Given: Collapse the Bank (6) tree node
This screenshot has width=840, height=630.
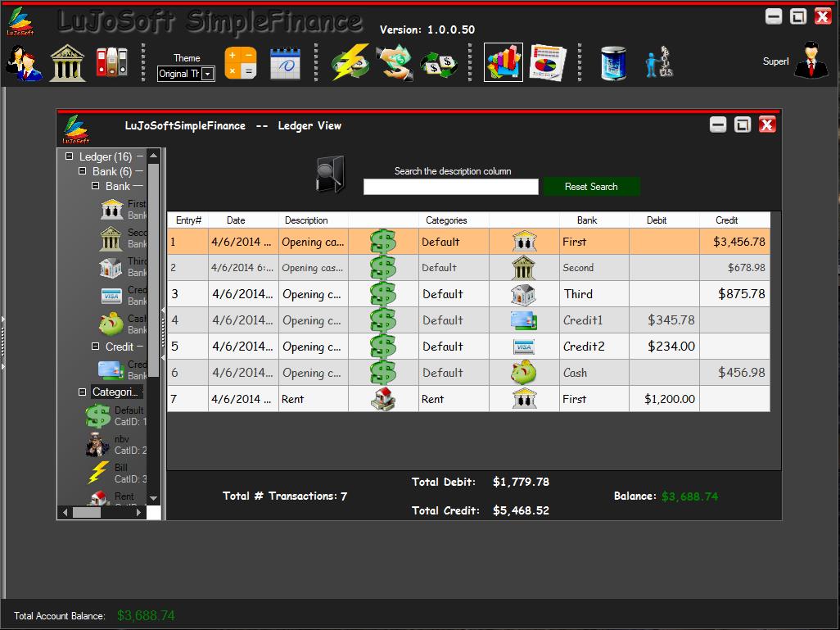Looking at the screenshot, I should [82, 171].
